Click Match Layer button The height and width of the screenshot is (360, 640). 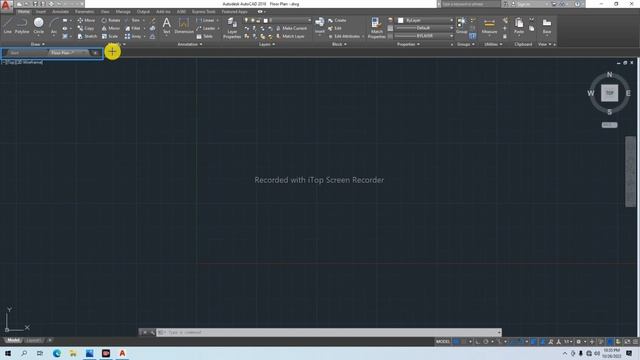point(290,36)
